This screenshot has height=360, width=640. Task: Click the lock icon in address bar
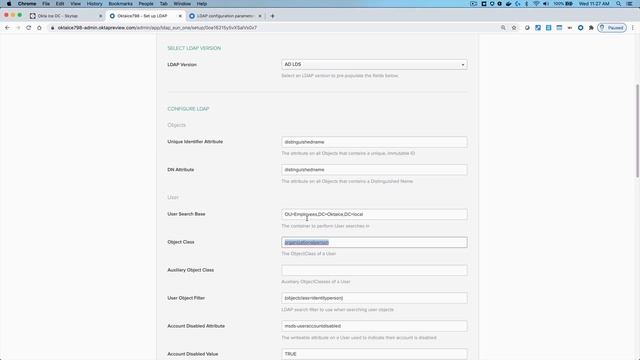pyautogui.click(x=52, y=28)
